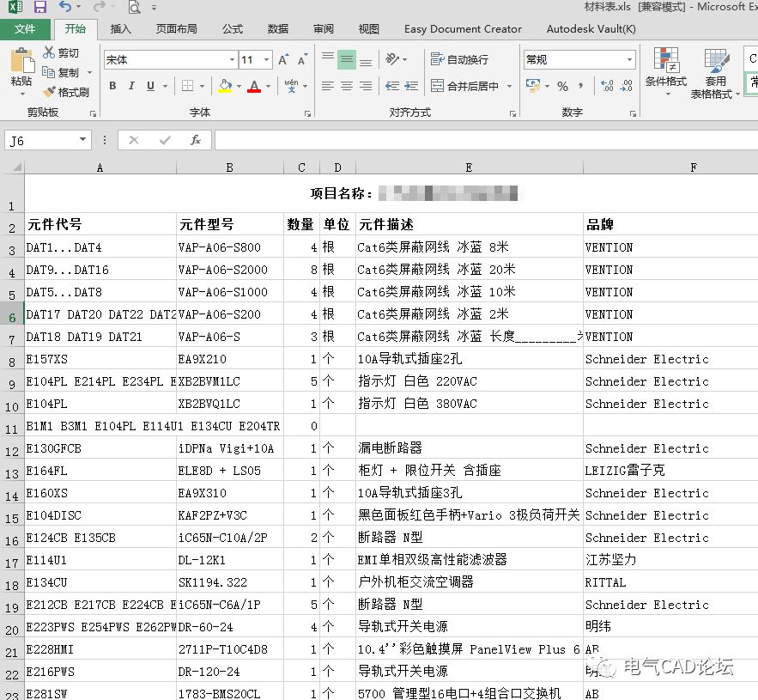Viewport: 758px width, 700px height.
Task: Click the cell borders icon
Action: tap(187, 86)
